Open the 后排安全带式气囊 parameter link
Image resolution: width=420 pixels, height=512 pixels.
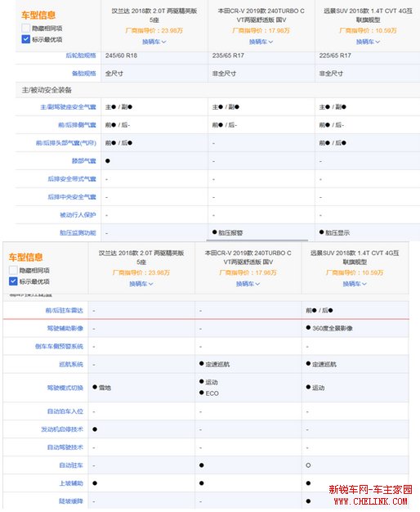pyautogui.click(x=72, y=179)
